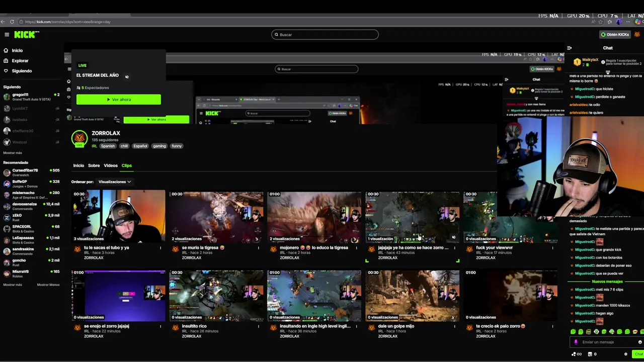Open options for clip 'insultito rico'
The image size is (644, 362).
pyautogui.click(x=259, y=326)
